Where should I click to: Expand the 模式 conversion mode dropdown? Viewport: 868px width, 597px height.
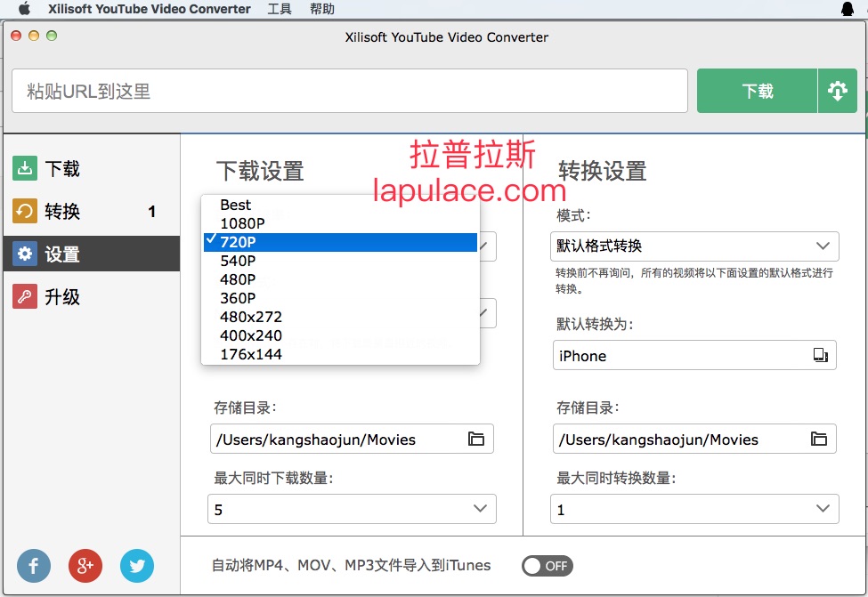[694, 246]
